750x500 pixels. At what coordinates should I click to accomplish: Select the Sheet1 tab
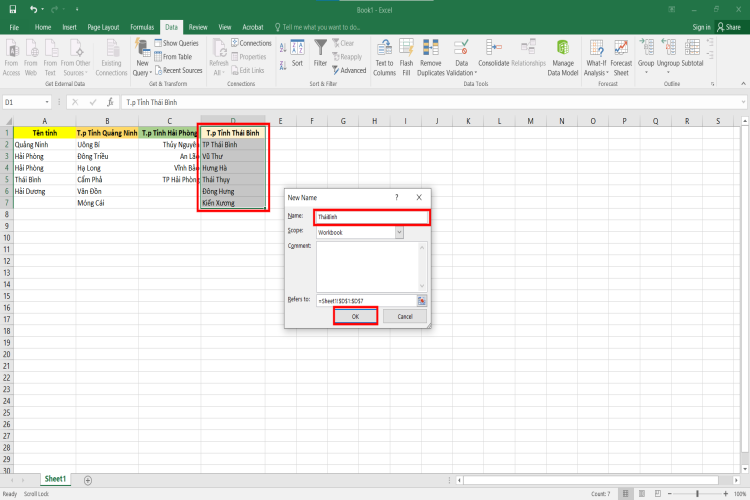tap(55, 479)
